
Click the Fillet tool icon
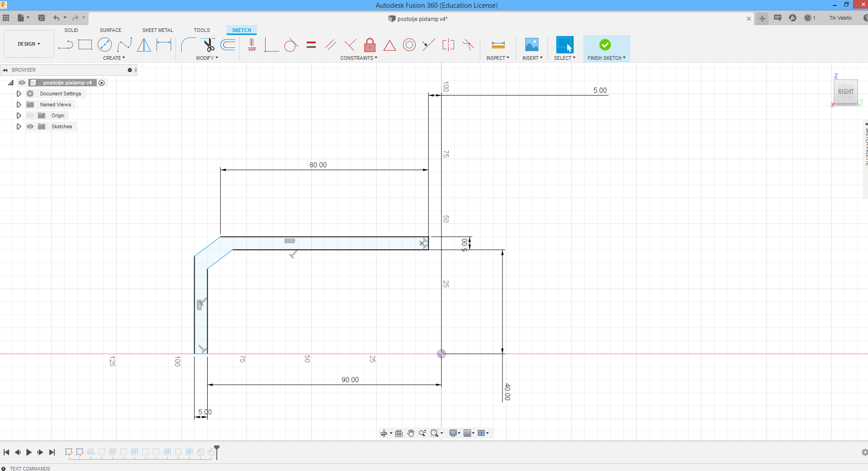tap(188, 45)
